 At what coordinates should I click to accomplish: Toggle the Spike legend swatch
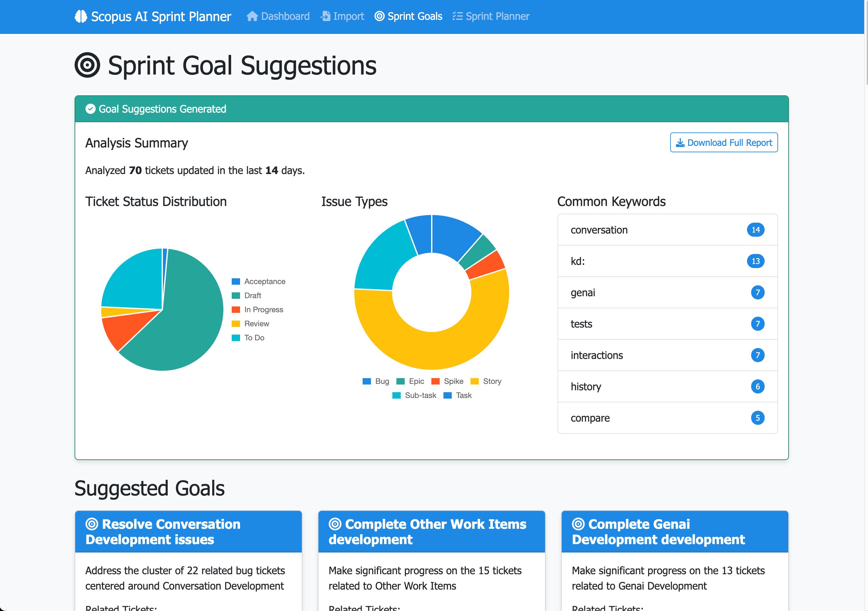pos(436,381)
